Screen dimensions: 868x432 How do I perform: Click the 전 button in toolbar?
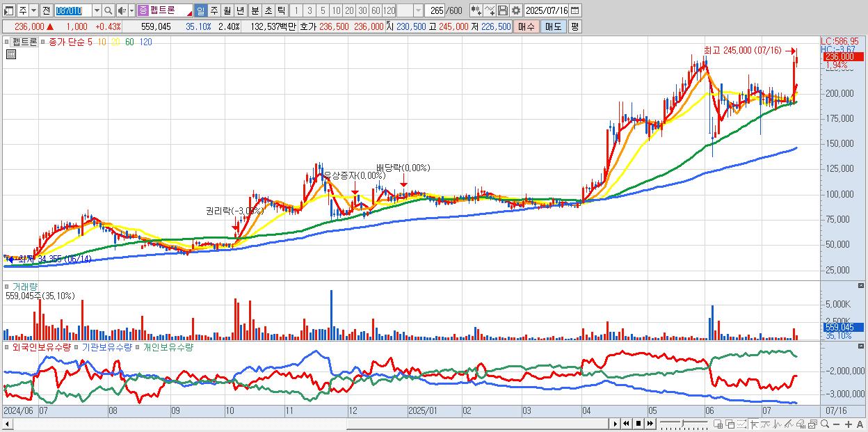click(x=46, y=10)
